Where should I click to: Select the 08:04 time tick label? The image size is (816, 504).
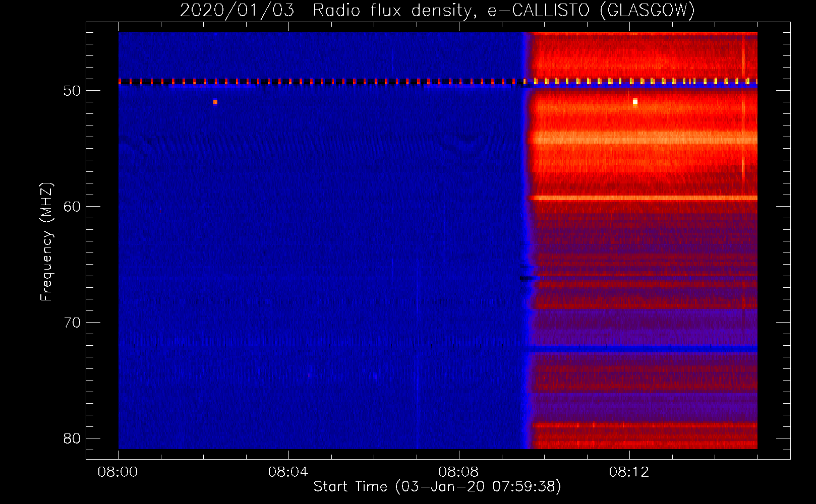(x=288, y=472)
